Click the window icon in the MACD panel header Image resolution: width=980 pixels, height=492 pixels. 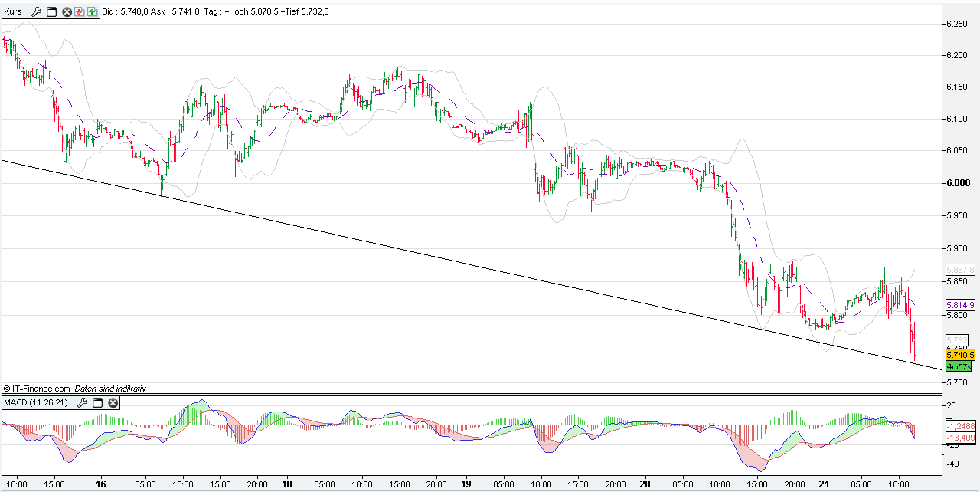[98, 403]
